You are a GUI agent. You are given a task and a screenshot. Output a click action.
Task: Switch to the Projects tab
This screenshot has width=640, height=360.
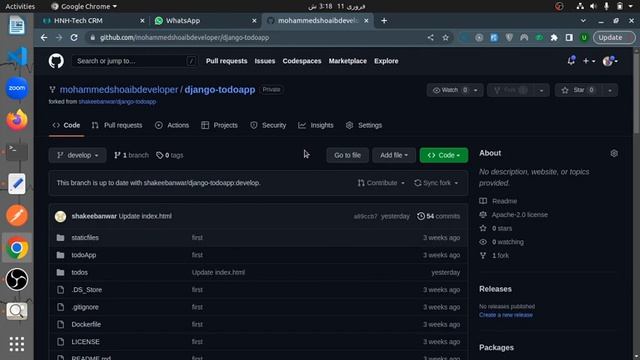[220, 125]
